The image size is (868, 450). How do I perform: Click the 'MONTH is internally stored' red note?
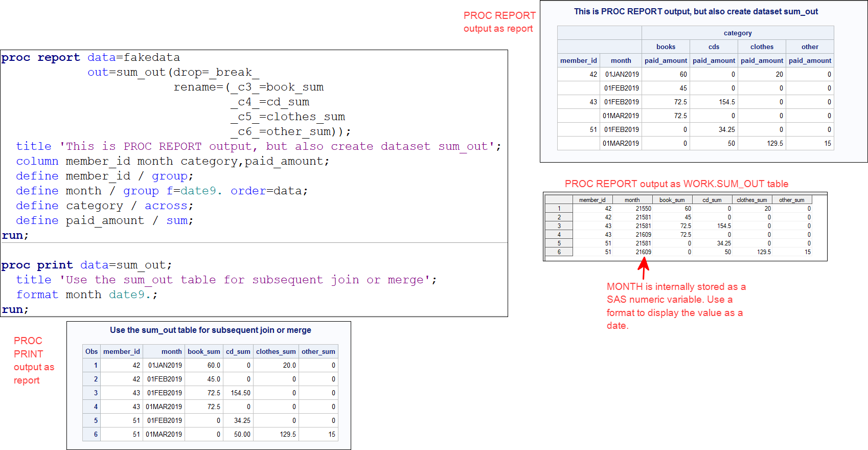[676, 306]
